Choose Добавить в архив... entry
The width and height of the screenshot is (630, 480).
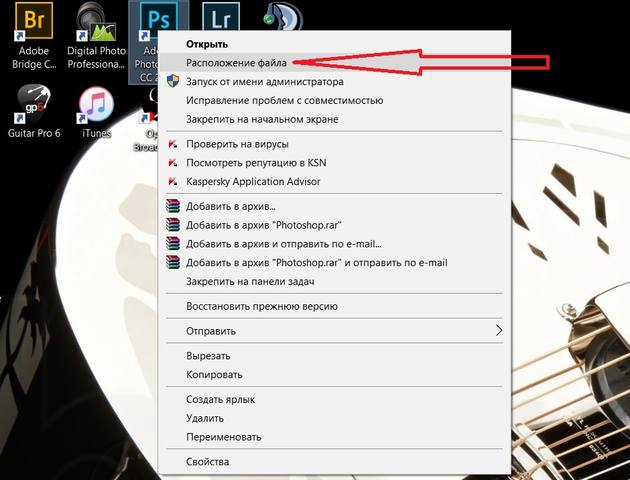(335, 206)
